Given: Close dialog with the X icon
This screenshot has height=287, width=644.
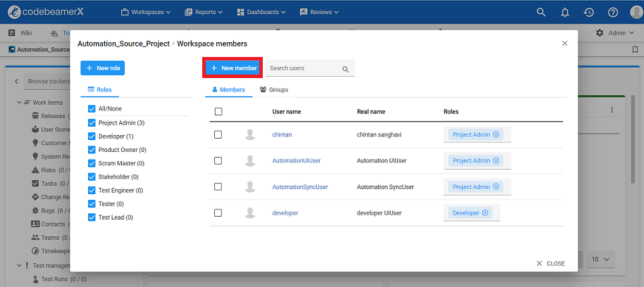Looking at the screenshot, I should point(564,44).
